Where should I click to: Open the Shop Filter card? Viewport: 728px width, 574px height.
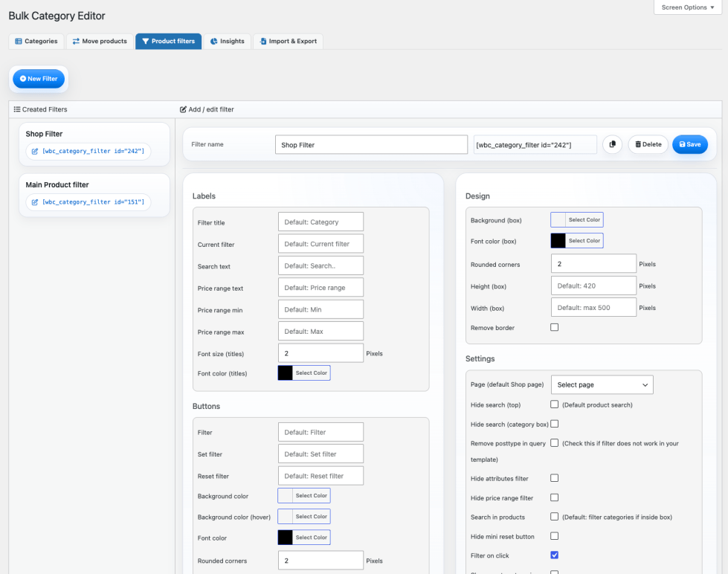click(94, 144)
